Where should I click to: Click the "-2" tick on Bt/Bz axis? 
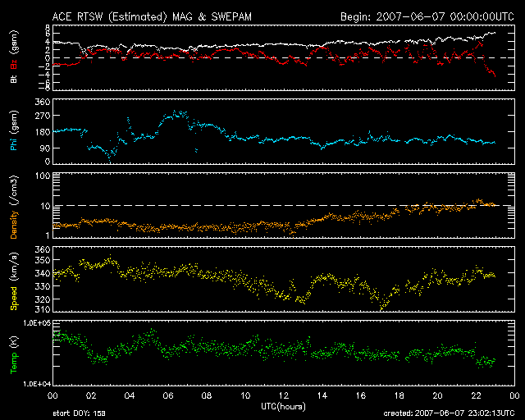44,66
